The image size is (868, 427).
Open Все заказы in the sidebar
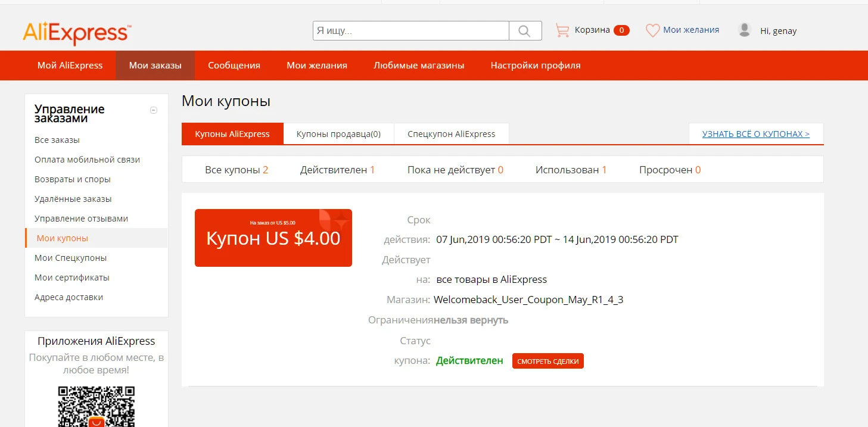pos(57,140)
